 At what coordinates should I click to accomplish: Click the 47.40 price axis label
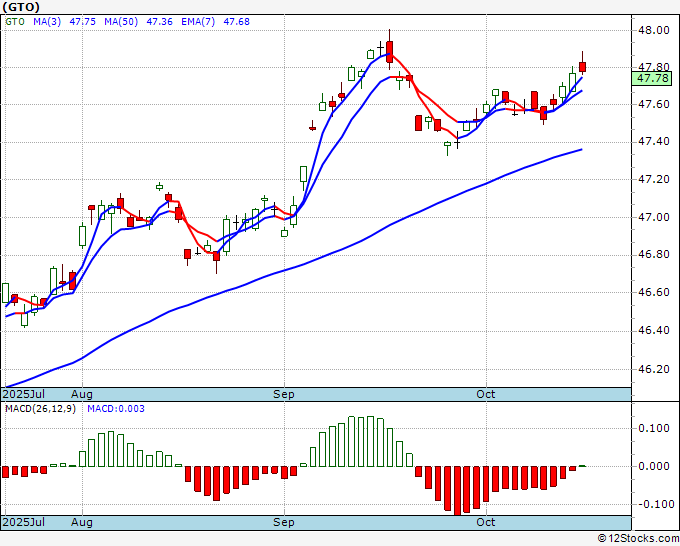tap(654, 141)
